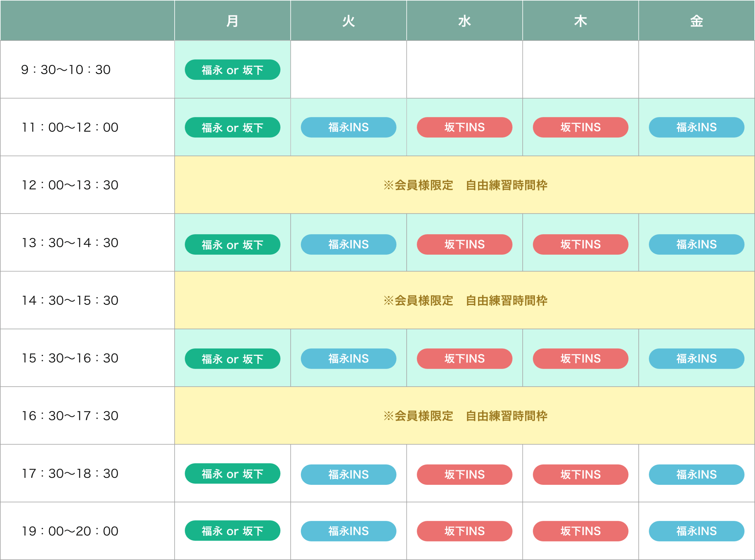
Task: Click the 金 column header
Action: click(696, 21)
